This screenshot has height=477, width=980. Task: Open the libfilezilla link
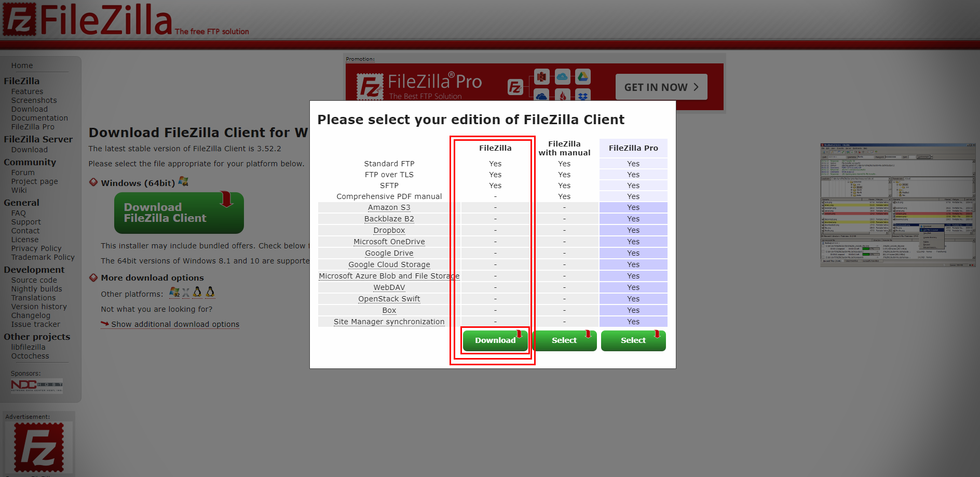(28, 347)
